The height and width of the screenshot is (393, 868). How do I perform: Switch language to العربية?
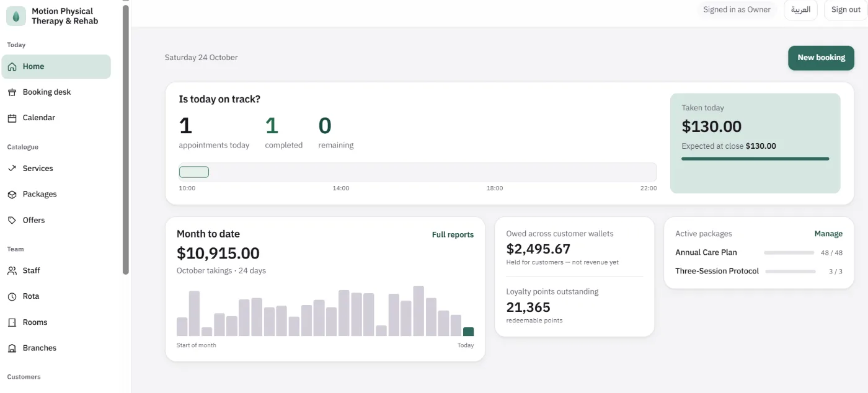click(800, 10)
